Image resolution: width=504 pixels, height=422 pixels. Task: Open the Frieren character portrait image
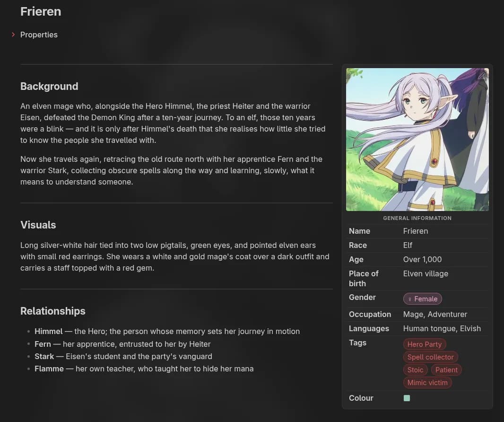click(x=417, y=140)
